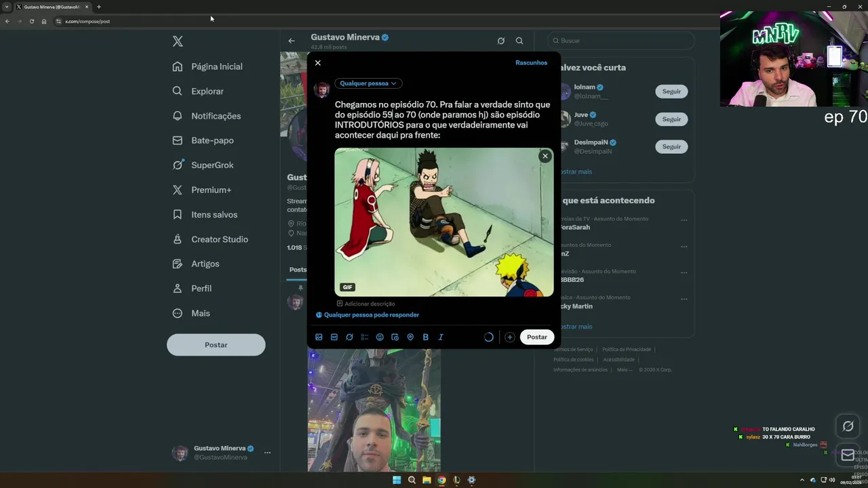Open File Explorer from taskbar
The image size is (868, 488).
click(427, 480)
